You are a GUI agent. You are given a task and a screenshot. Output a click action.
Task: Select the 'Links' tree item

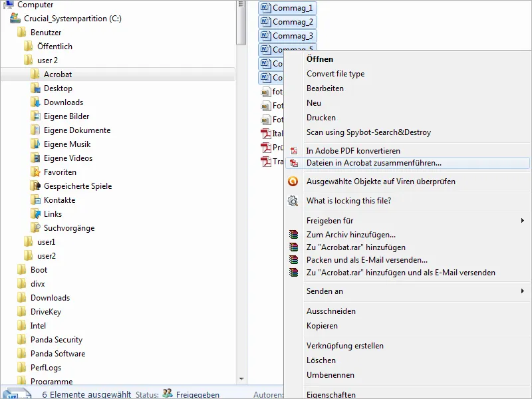tap(53, 214)
